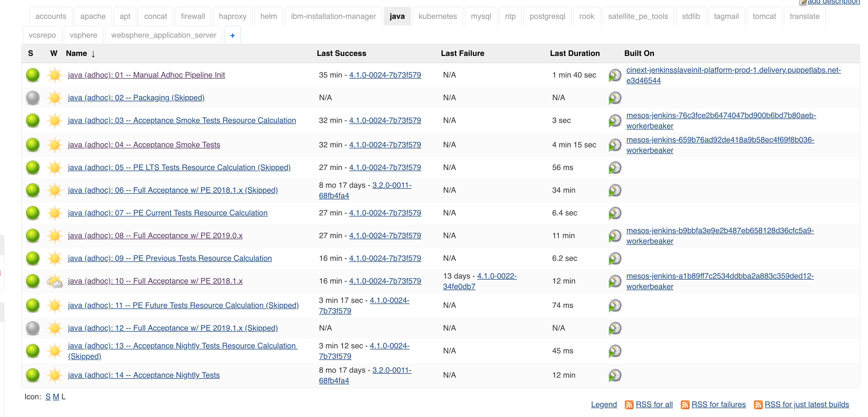Click schedule build icon for job 12 PE 2019.1.x

click(x=615, y=328)
